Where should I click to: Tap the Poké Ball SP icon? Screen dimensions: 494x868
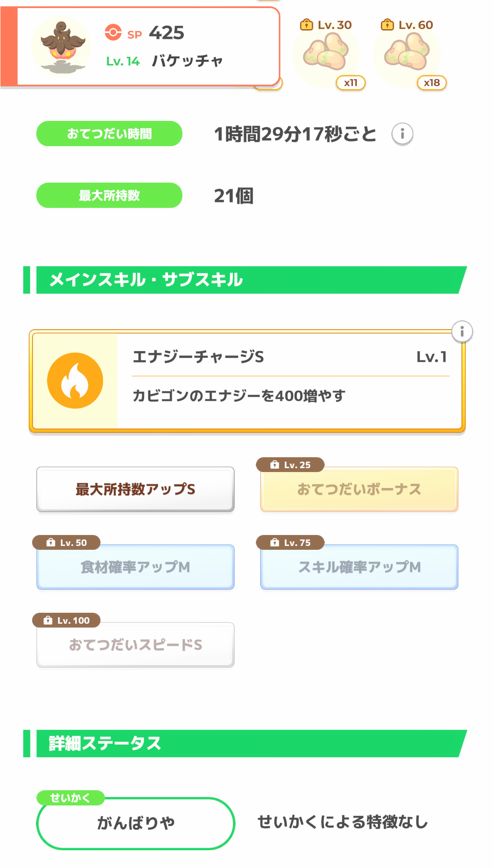click(x=113, y=33)
